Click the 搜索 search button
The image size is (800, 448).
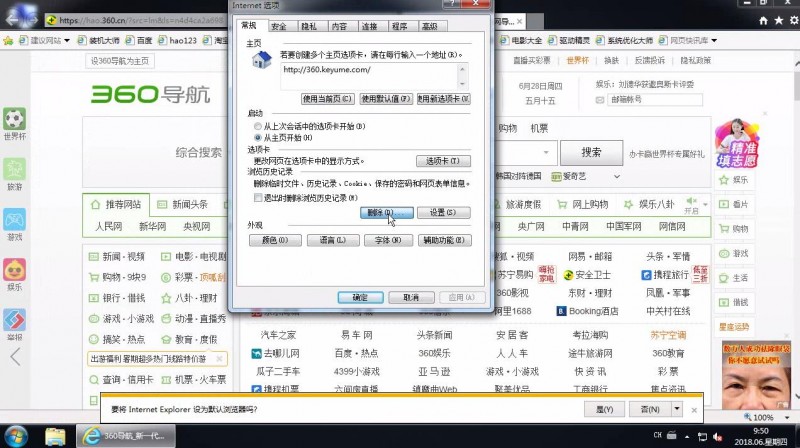tap(591, 153)
